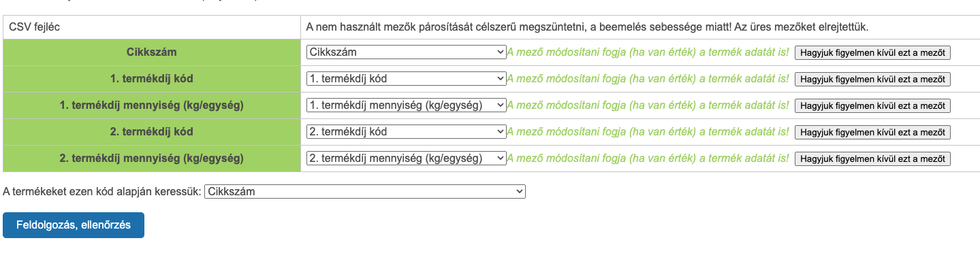Image resolution: width=980 pixels, height=266 pixels.
Task: Click the green 1. termékdíj kód cell
Action: [152, 79]
